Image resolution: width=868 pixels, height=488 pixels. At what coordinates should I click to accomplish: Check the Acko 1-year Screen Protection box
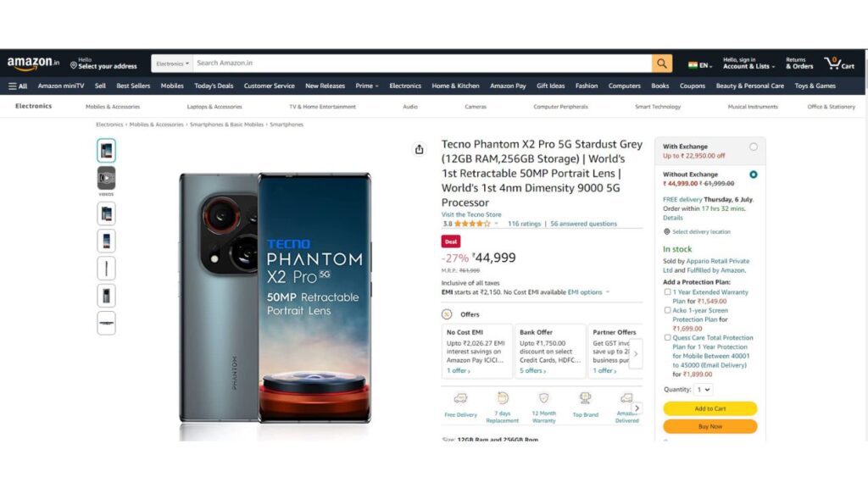667,310
